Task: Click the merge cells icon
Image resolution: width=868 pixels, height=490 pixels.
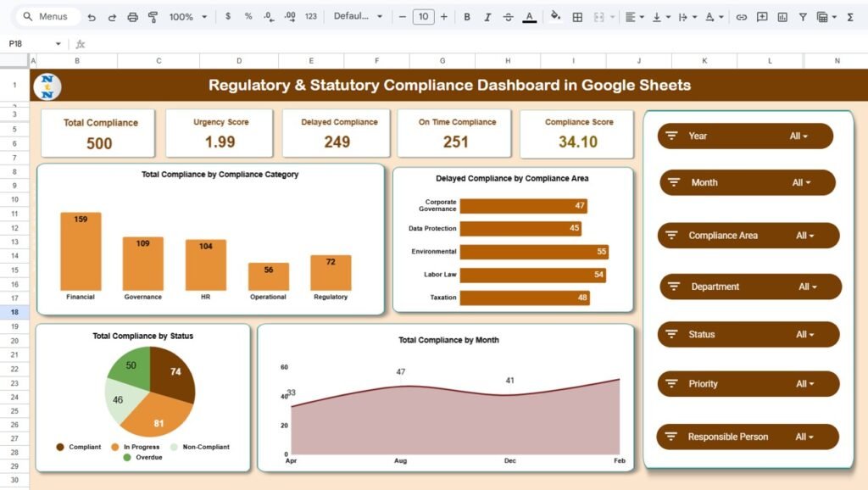Action: (598, 17)
